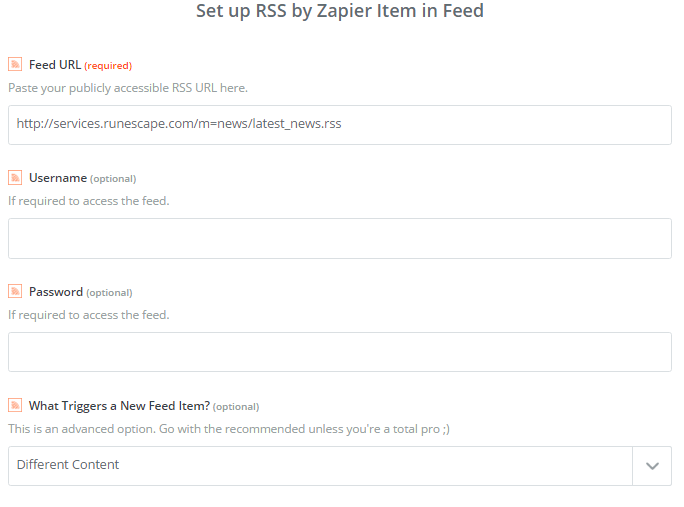Click the Set up RSS by Zapier heading

coord(340,13)
